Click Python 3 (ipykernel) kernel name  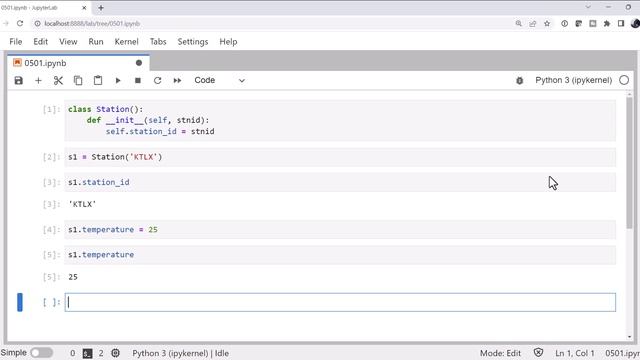click(573, 80)
